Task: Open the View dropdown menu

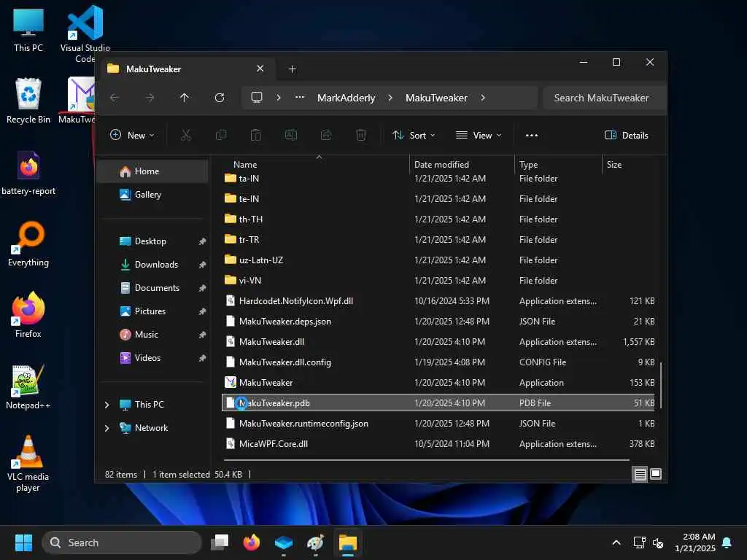Action: (479, 135)
